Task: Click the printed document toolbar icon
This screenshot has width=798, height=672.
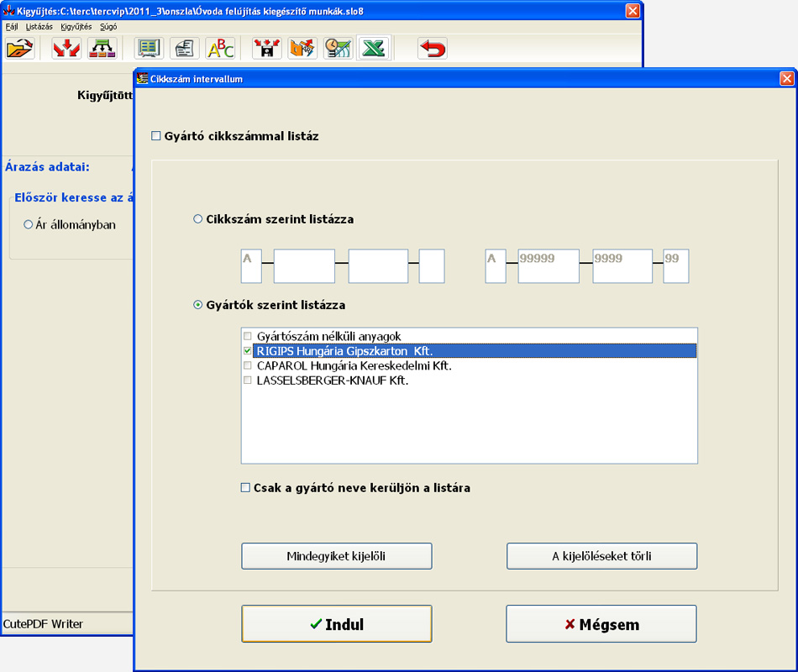Action: pyautogui.click(x=185, y=49)
